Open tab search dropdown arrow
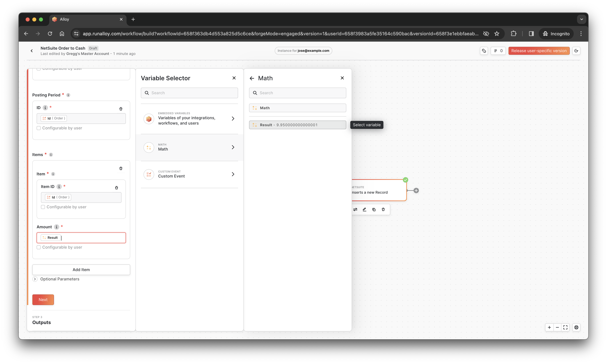This screenshot has height=364, width=607. pyautogui.click(x=582, y=19)
